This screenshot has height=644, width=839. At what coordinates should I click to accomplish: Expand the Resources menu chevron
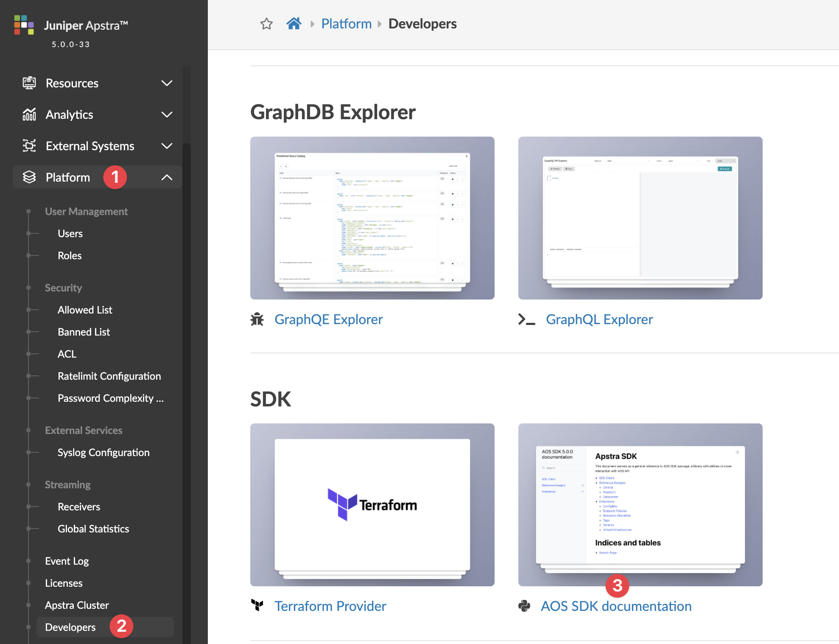[167, 83]
